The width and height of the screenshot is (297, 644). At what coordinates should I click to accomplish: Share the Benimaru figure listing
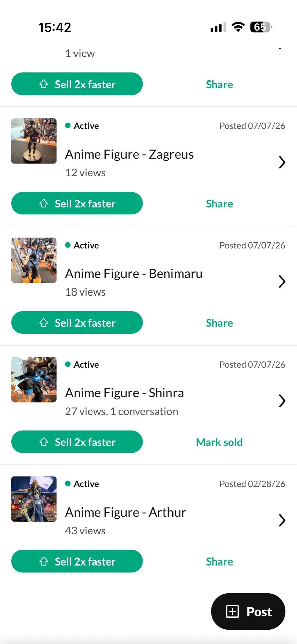point(219,323)
